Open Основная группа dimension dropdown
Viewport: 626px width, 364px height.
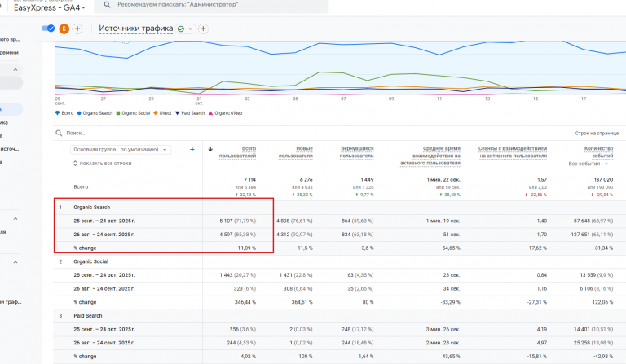pos(121,150)
